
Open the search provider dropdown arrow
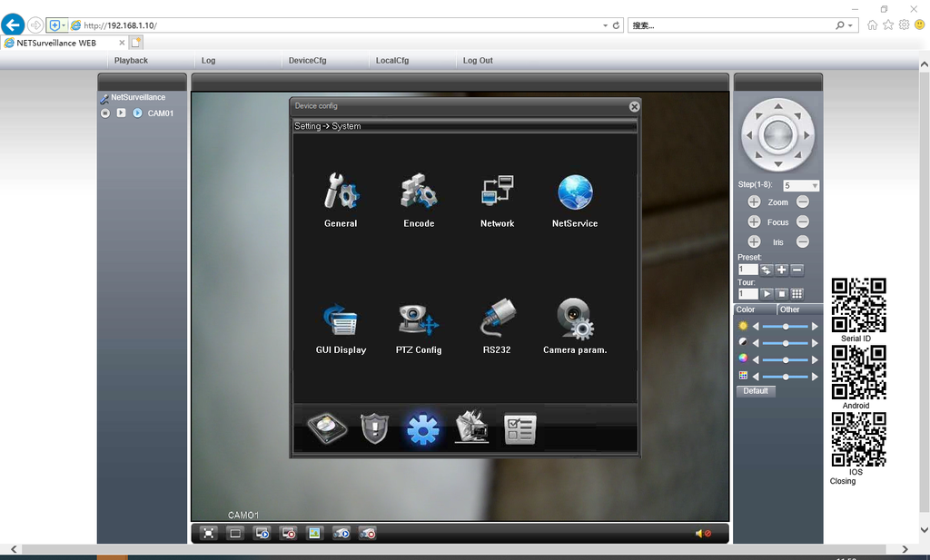pos(851,25)
